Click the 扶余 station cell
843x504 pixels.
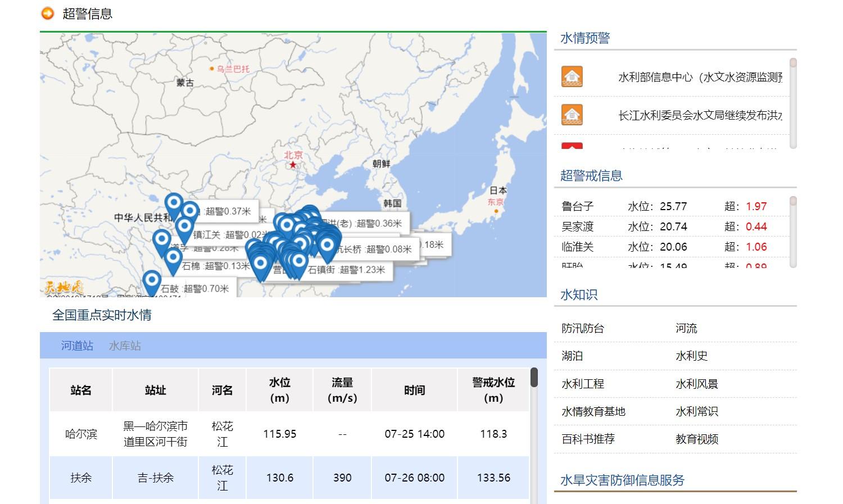[x=81, y=478]
